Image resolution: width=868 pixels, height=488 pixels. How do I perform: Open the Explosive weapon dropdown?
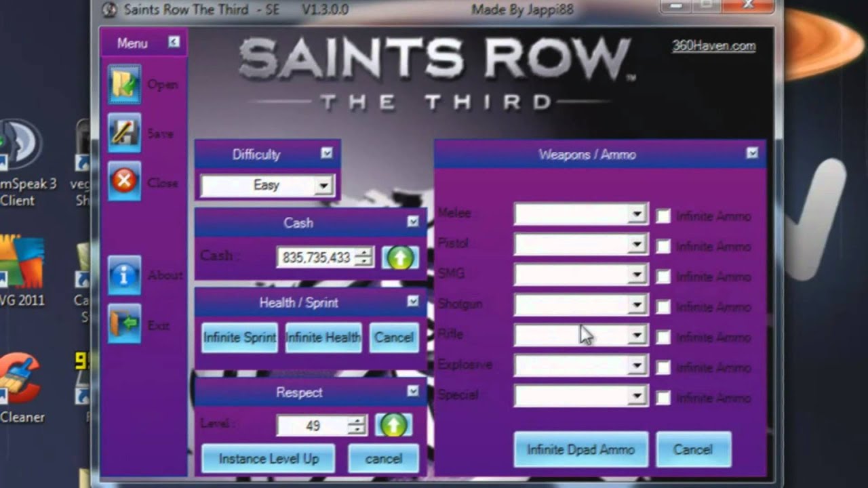(x=580, y=365)
